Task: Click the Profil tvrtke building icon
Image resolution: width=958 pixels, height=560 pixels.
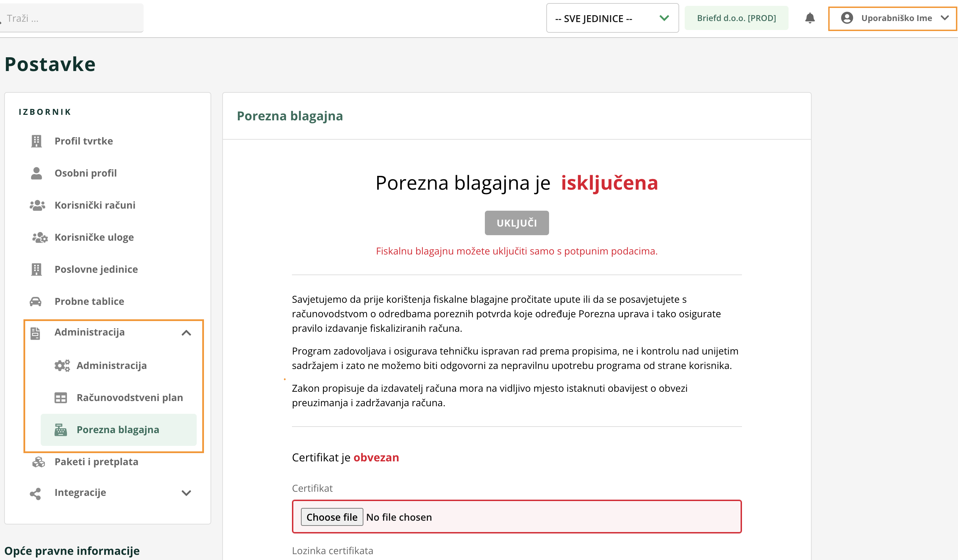Action: pos(36,141)
